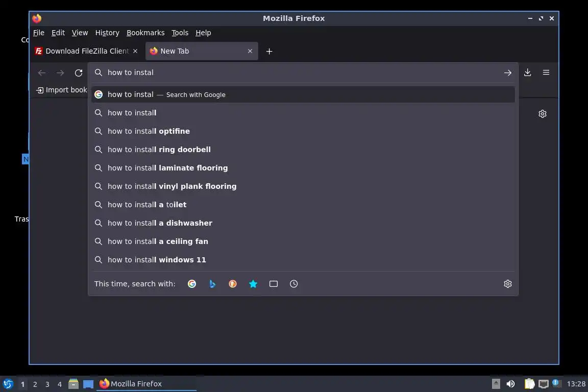Viewport: 588px width, 392px height.
Task: Open the volume control in system tray
Action: (x=510, y=384)
